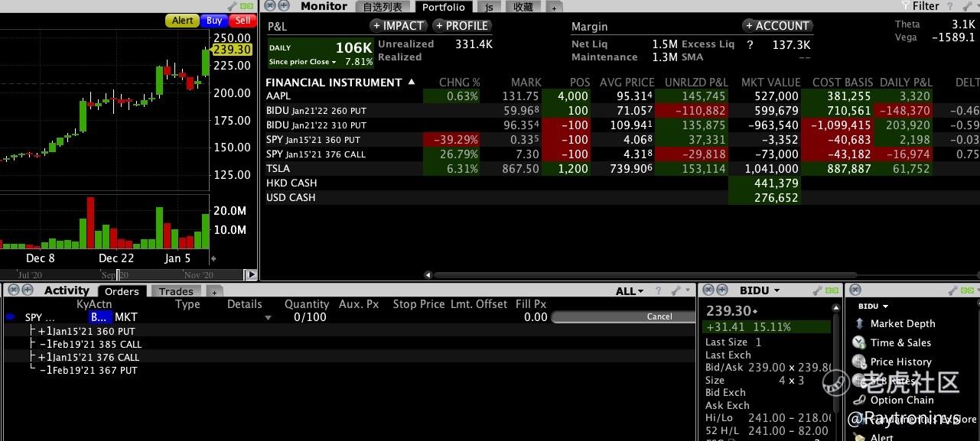
Task: Select the Portfolio tab
Action: coord(444,7)
